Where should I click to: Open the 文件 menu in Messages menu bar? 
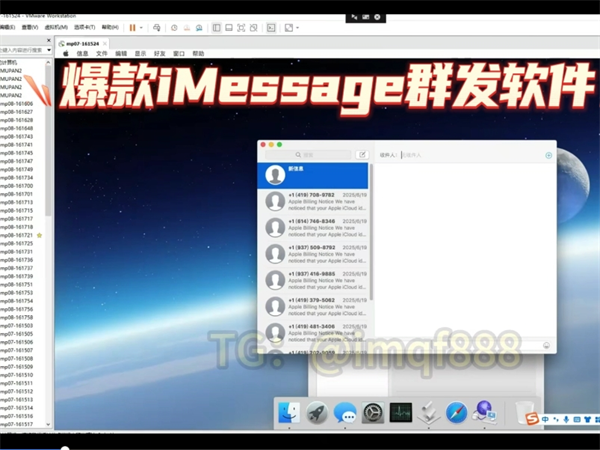coord(101,53)
